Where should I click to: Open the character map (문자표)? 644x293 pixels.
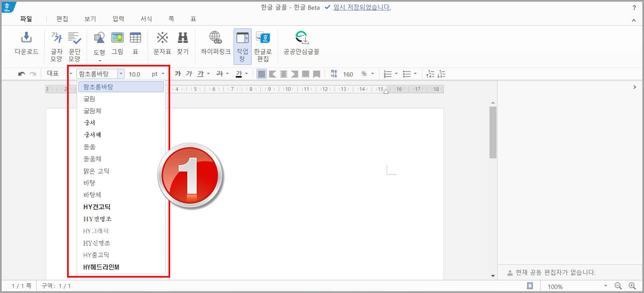162,43
